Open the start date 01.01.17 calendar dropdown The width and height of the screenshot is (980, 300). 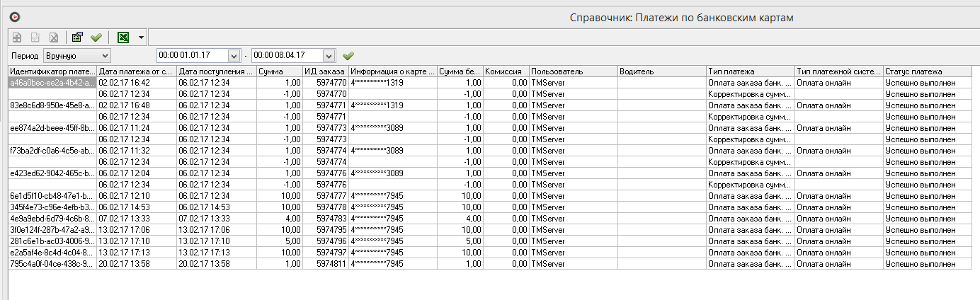[x=234, y=55]
